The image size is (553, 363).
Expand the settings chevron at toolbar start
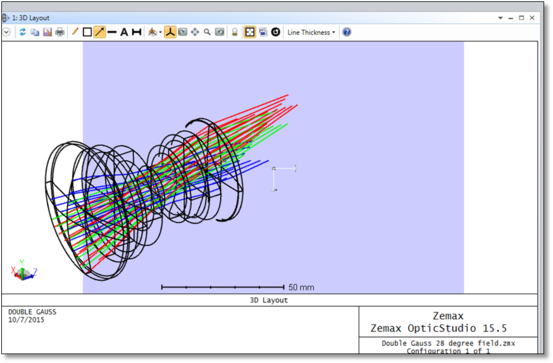pyautogui.click(x=6, y=32)
